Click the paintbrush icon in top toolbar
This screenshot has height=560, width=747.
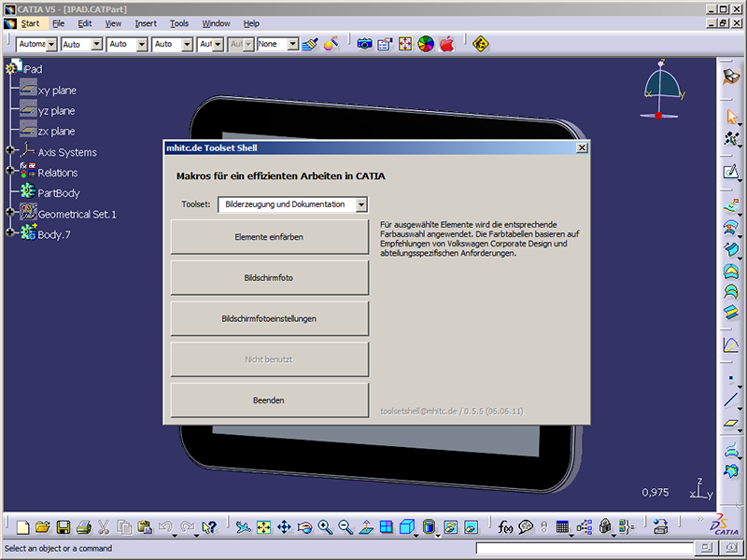[x=310, y=44]
